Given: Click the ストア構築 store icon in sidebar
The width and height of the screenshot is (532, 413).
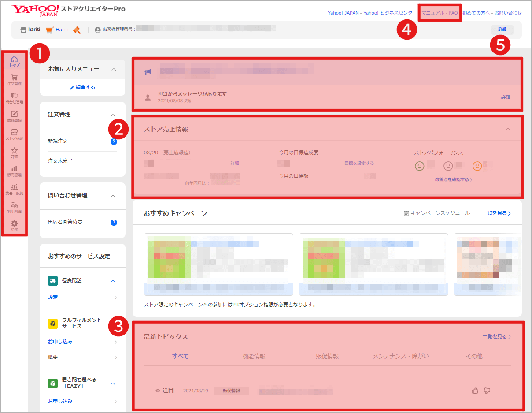Looking at the screenshot, I should tap(15, 133).
